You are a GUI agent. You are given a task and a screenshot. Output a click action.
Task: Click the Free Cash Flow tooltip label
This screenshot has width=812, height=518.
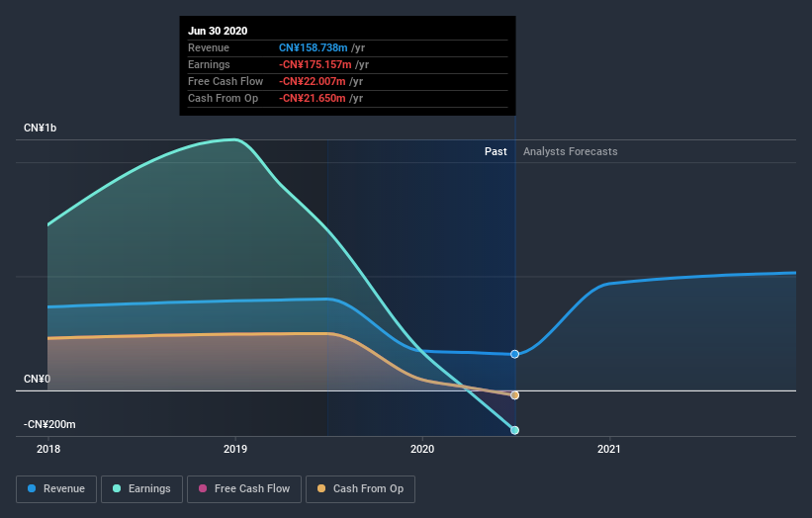click(226, 81)
